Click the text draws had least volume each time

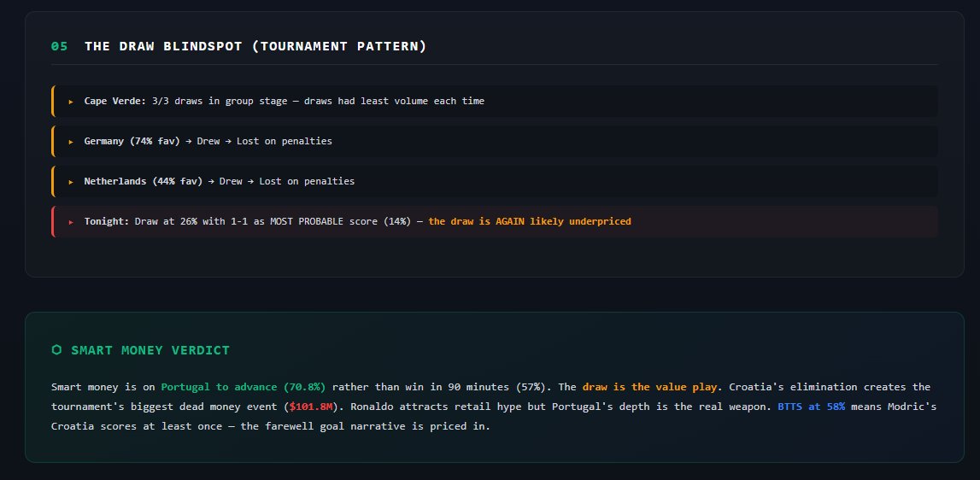pyautogui.click(x=395, y=101)
